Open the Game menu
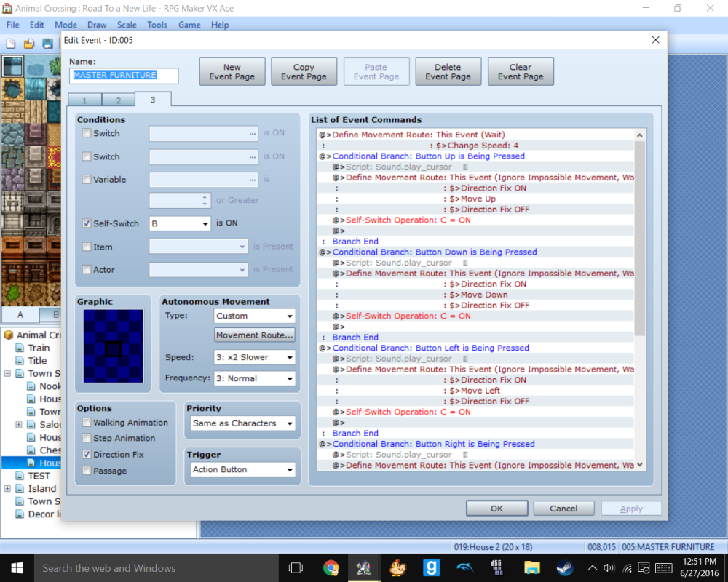Viewport: 728px width, 582px height. click(189, 25)
